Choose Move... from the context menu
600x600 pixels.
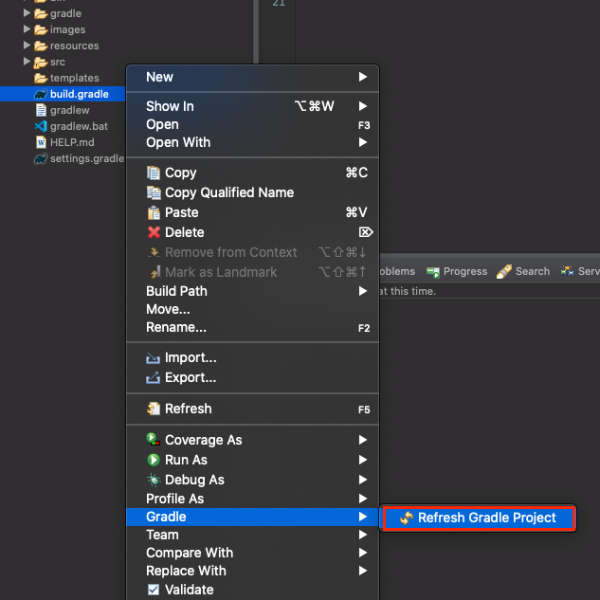coord(253,309)
